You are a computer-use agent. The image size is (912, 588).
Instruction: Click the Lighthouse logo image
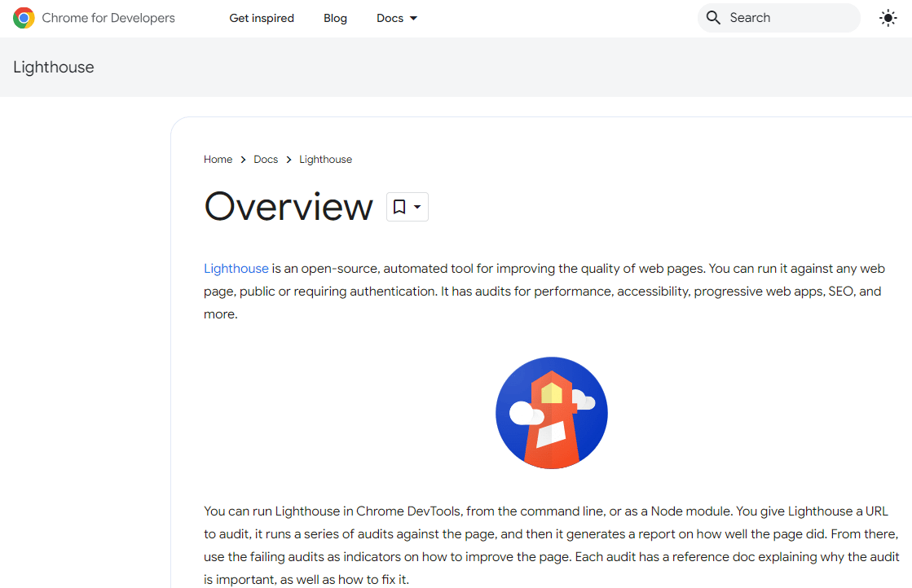pyautogui.click(x=552, y=413)
